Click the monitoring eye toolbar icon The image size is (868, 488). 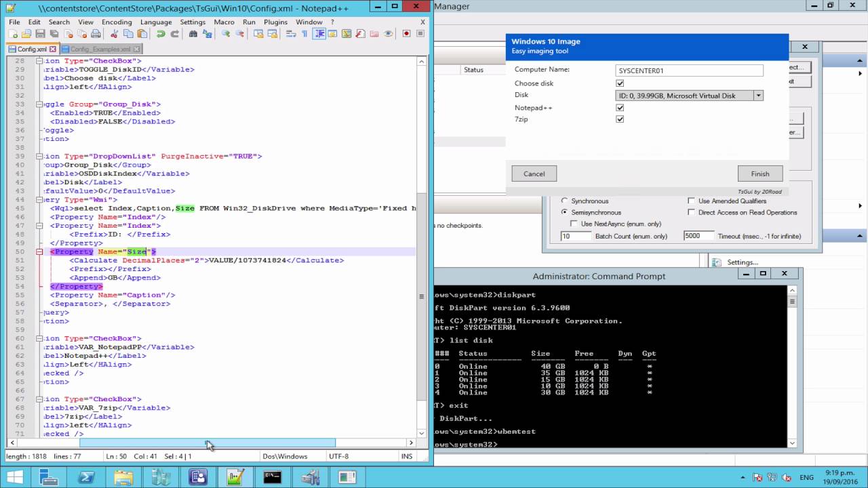tap(389, 34)
